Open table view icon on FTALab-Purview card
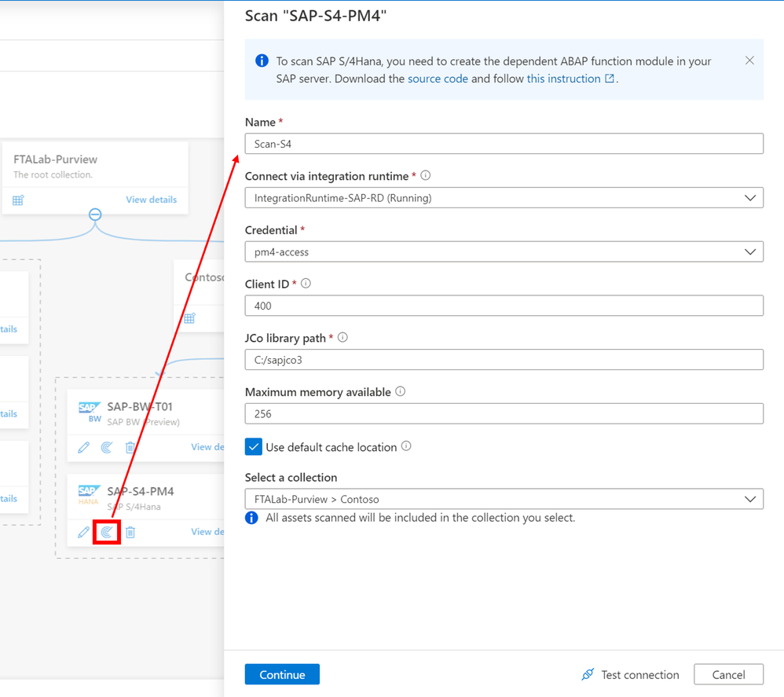The image size is (784, 697). click(18, 200)
